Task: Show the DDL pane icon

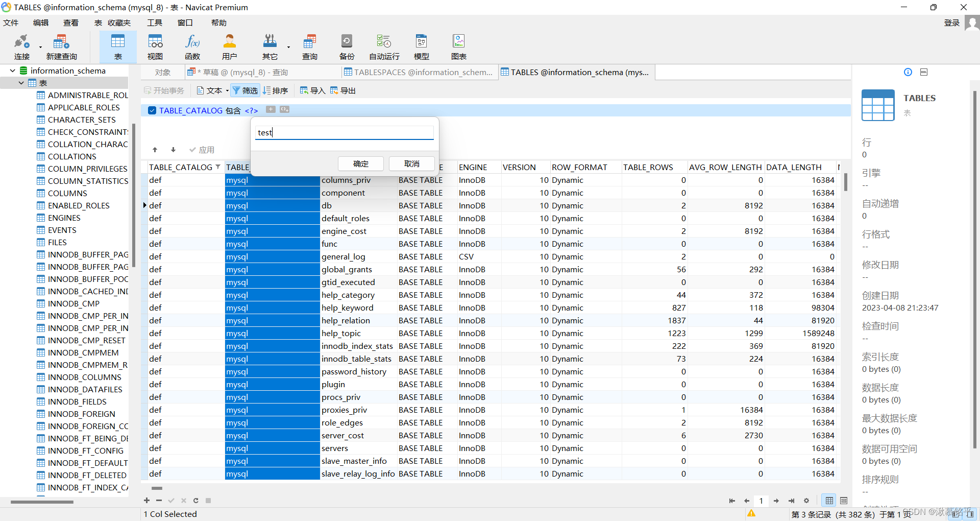Action: tap(924, 72)
